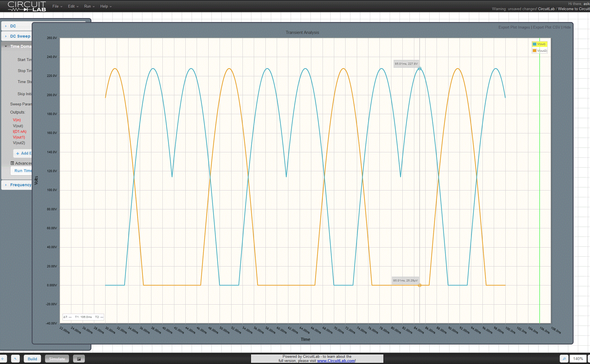
Task: Expand the DC simulation section
Action: (13, 26)
